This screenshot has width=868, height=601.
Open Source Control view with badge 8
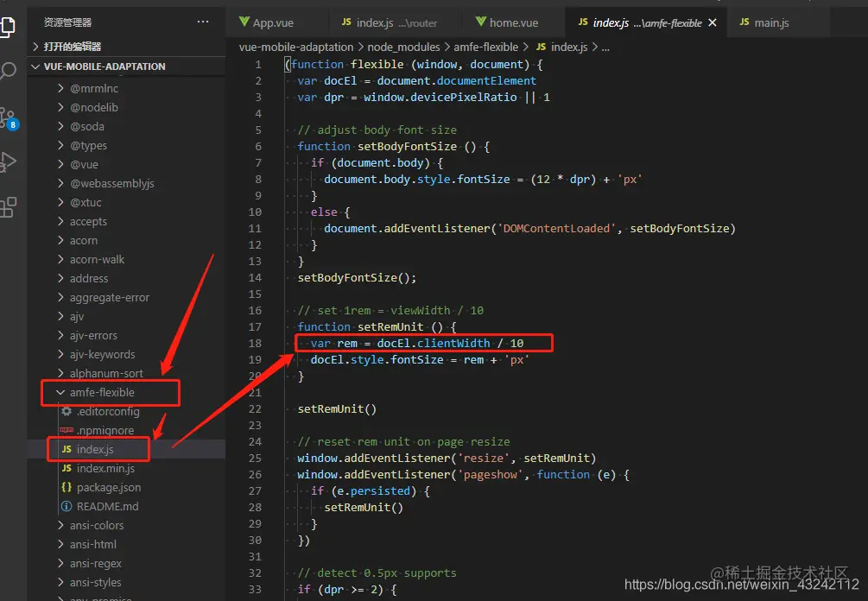click(9, 118)
